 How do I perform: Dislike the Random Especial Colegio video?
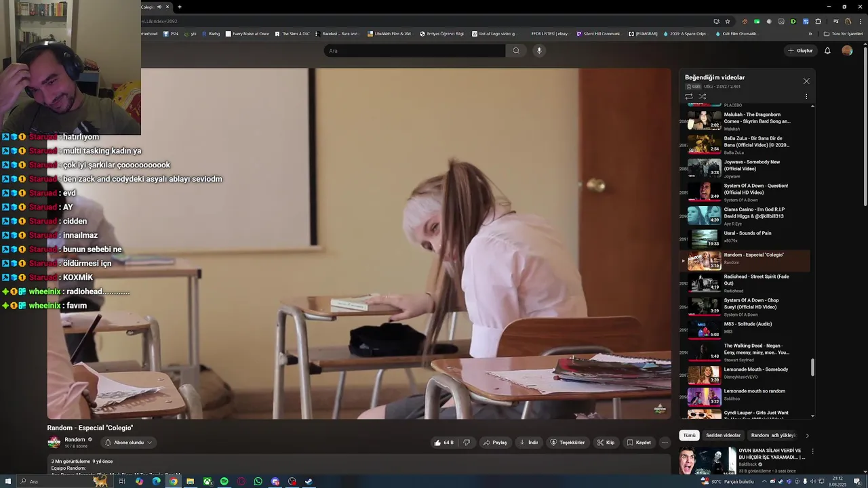tap(467, 443)
